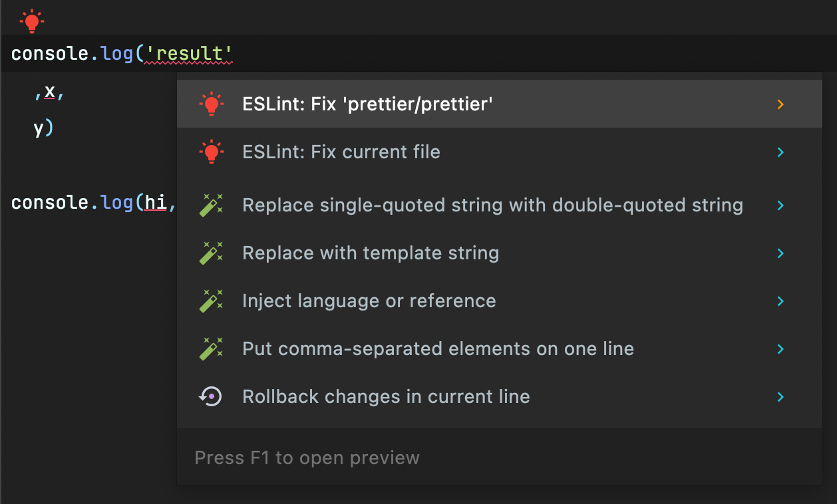This screenshot has height=504, width=837.
Task: Click wand icon beside Inject language or reference
Action: (x=212, y=301)
